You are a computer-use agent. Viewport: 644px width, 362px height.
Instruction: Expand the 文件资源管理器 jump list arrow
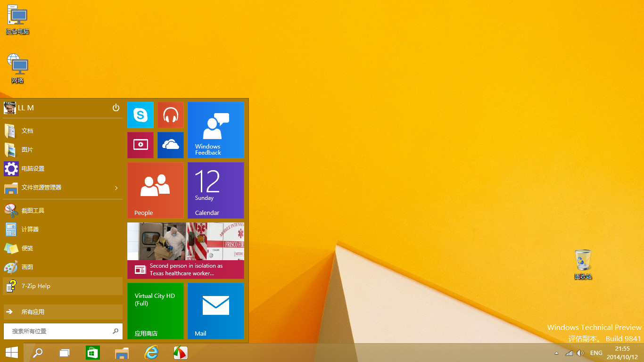116,188
